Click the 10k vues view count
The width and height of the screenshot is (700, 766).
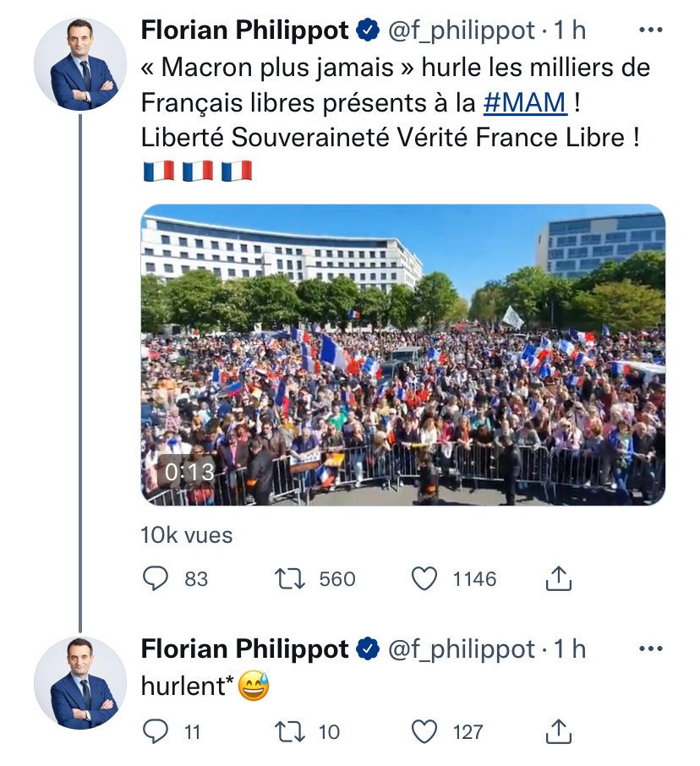[186, 534]
